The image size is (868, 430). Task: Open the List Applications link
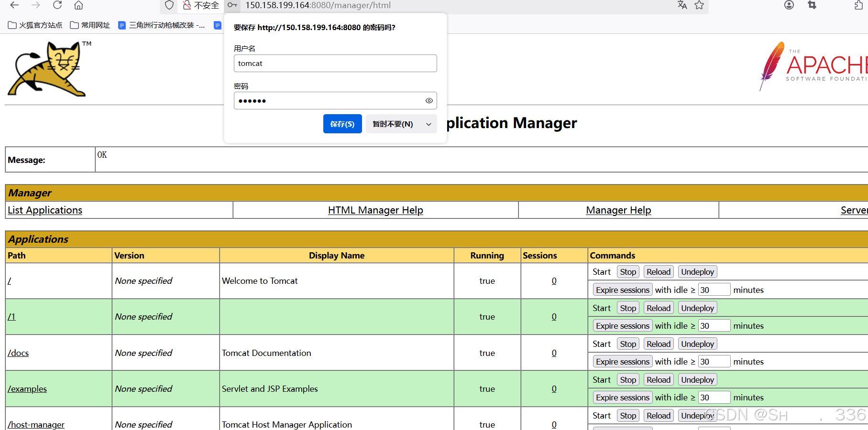45,210
